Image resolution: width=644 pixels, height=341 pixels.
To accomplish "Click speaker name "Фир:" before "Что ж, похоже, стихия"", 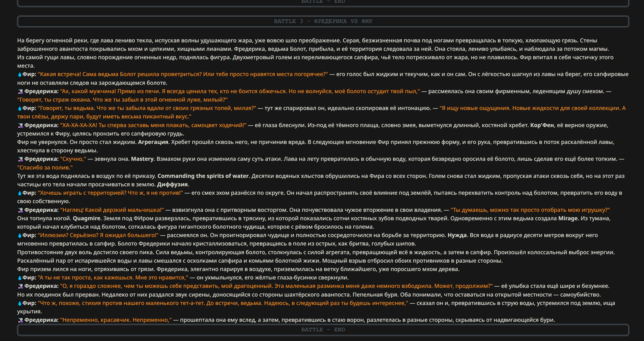I will click(29, 303).
